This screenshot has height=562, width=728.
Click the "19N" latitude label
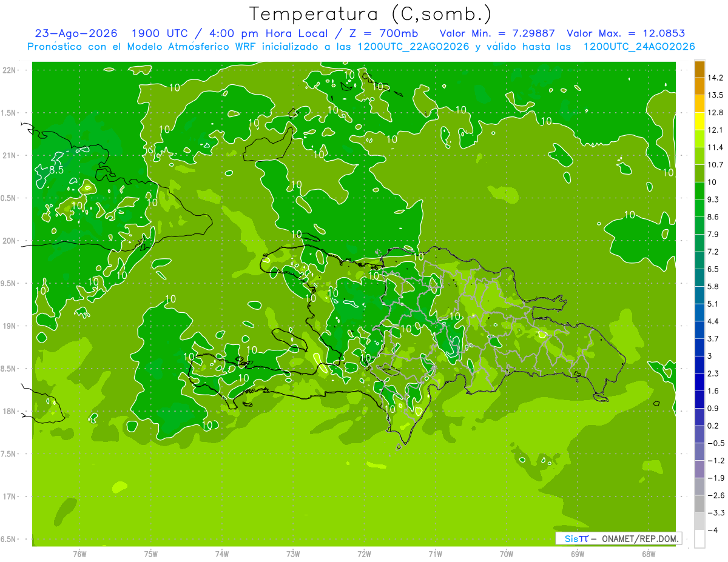pyautogui.click(x=10, y=326)
